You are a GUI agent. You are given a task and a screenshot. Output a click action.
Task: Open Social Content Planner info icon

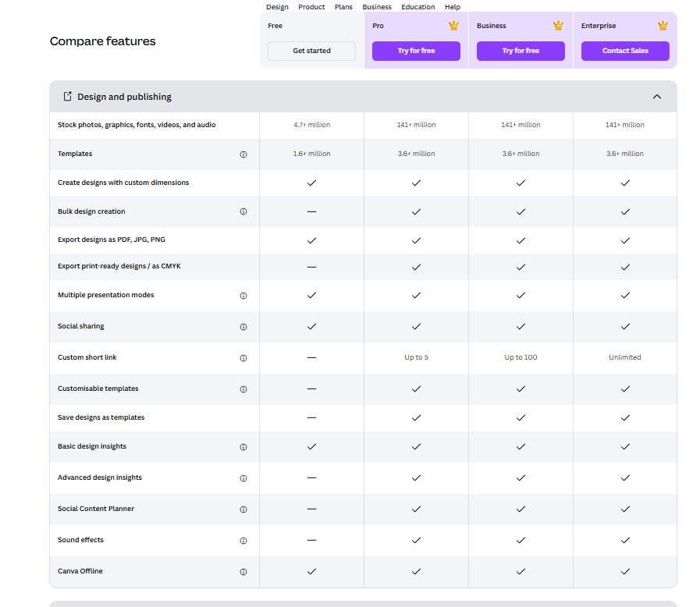pos(243,509)
